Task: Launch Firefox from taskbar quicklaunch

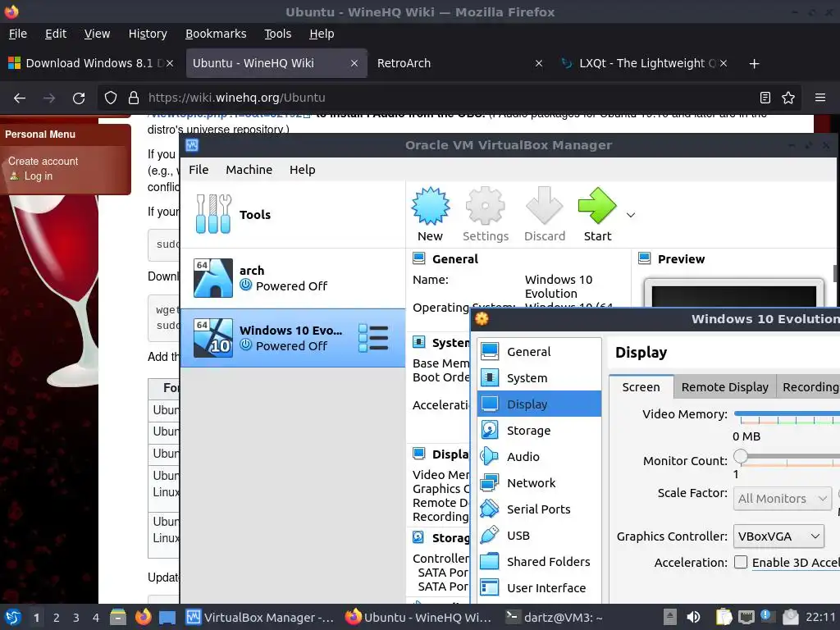Action: (143, 617)
